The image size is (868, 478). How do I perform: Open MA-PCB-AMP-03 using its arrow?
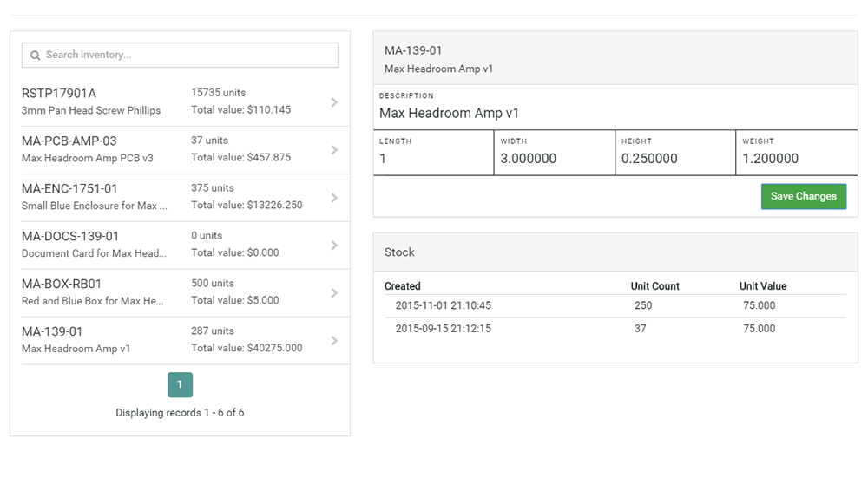(334, 150)
